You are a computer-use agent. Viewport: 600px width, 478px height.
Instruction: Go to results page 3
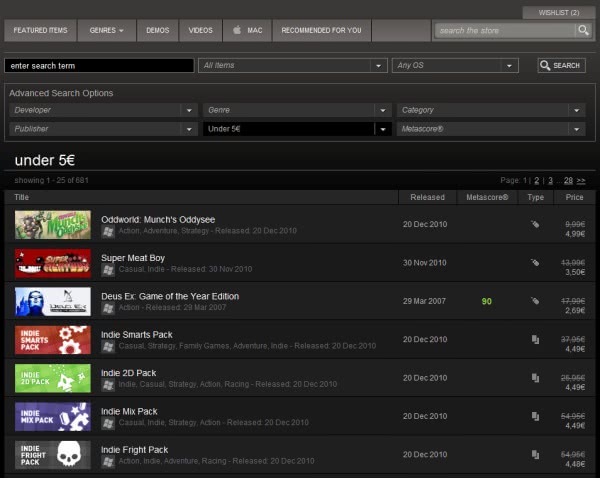[550, 180]
